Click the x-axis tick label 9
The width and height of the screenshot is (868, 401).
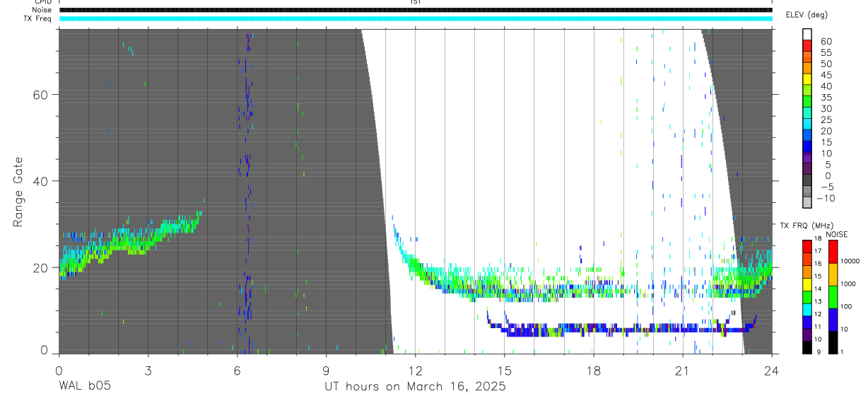[x=326, y=370]
